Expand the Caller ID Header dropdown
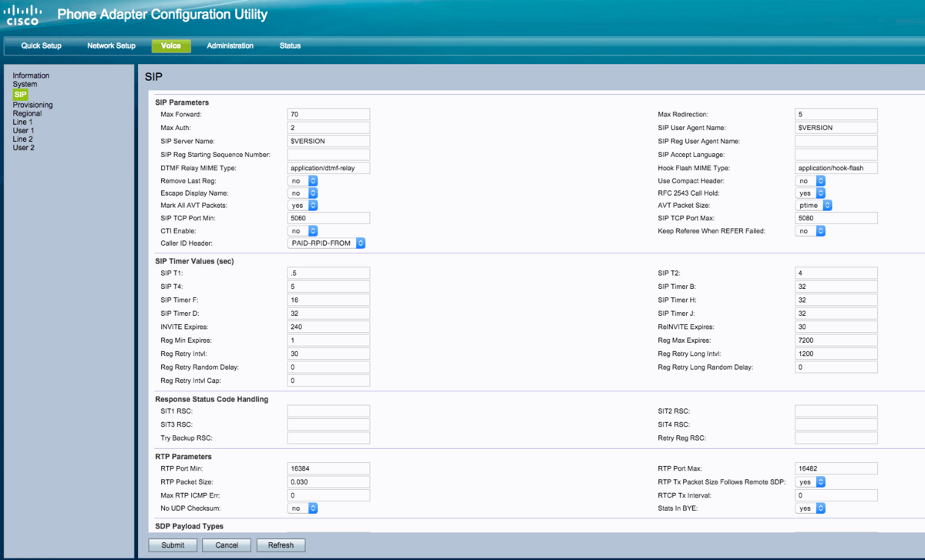Screen dimensions: 925x560 [326, 243]
